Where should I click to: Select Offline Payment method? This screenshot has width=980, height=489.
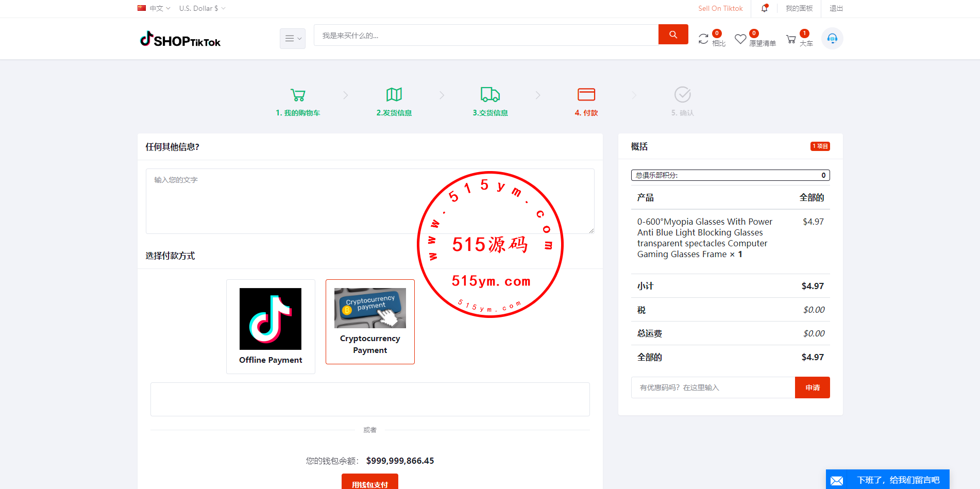tap(271, 326)
